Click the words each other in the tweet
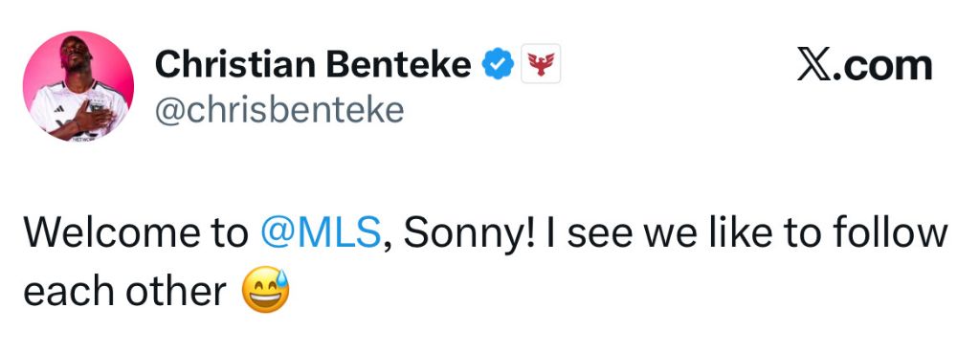980x352 pixels. click(x=125, y=292)
